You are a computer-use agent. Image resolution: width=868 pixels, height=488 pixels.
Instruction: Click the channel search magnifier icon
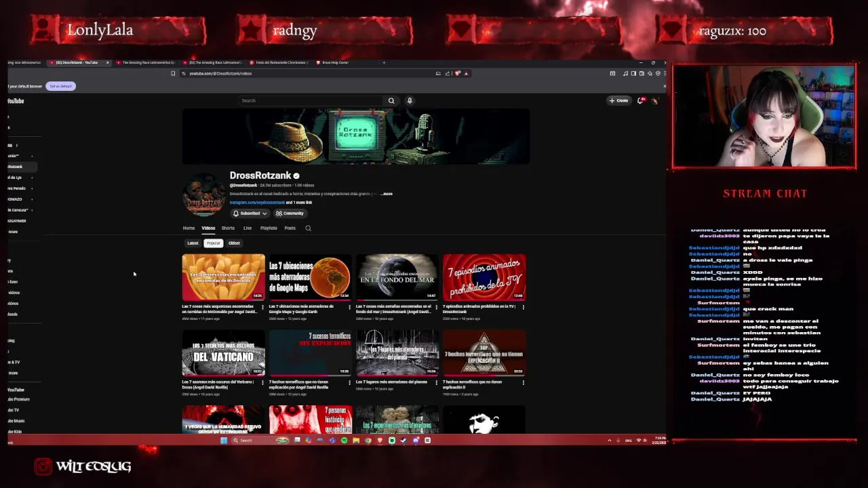308,228
